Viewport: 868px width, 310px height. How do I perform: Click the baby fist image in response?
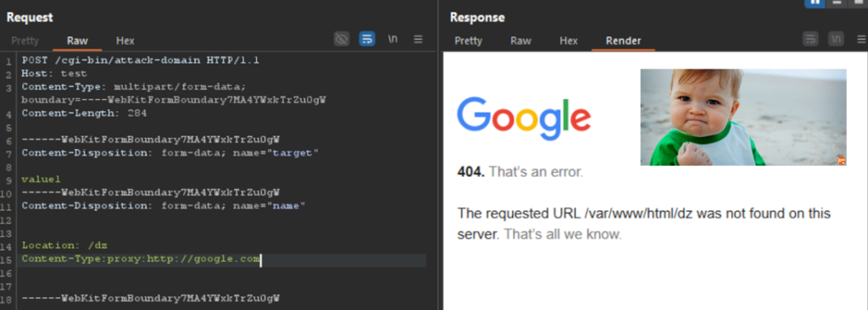click(743, 117)
